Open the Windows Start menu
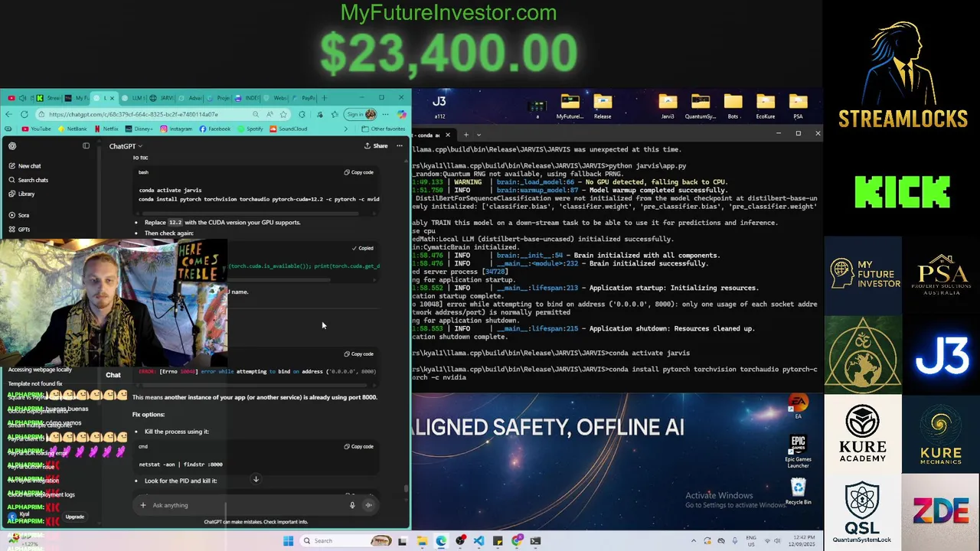980x551 pixels. [288, 541]
